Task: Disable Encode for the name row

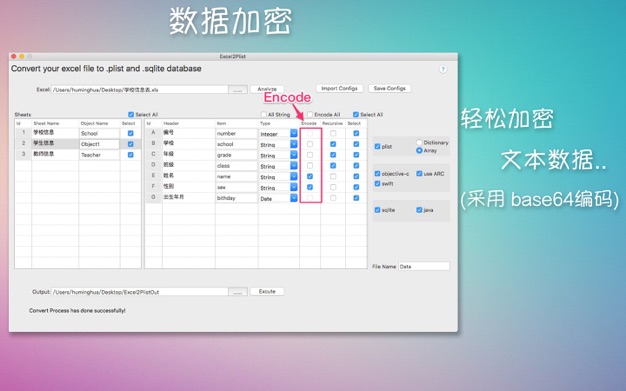Action: click(310, 176)
